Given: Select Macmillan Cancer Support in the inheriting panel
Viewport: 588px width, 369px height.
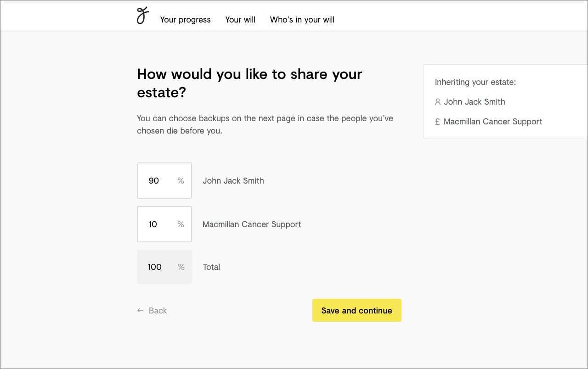Looking at the screenshot, I should click(x=493, y=122).
